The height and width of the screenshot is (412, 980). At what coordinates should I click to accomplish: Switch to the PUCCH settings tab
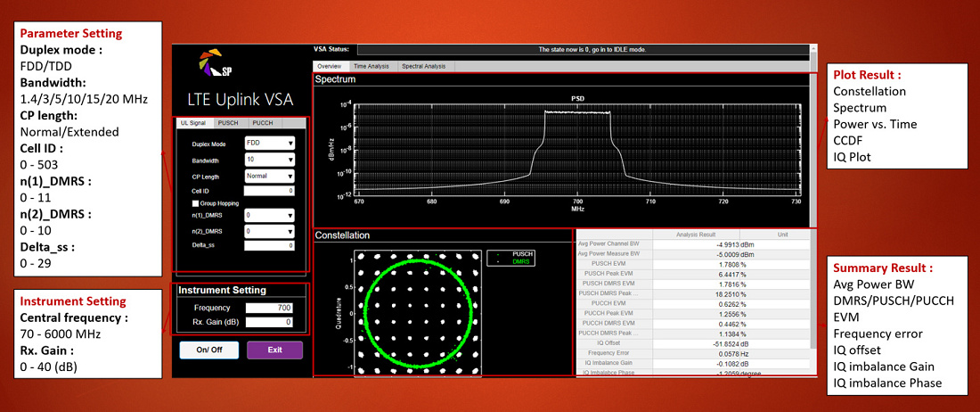pos(263,123)
